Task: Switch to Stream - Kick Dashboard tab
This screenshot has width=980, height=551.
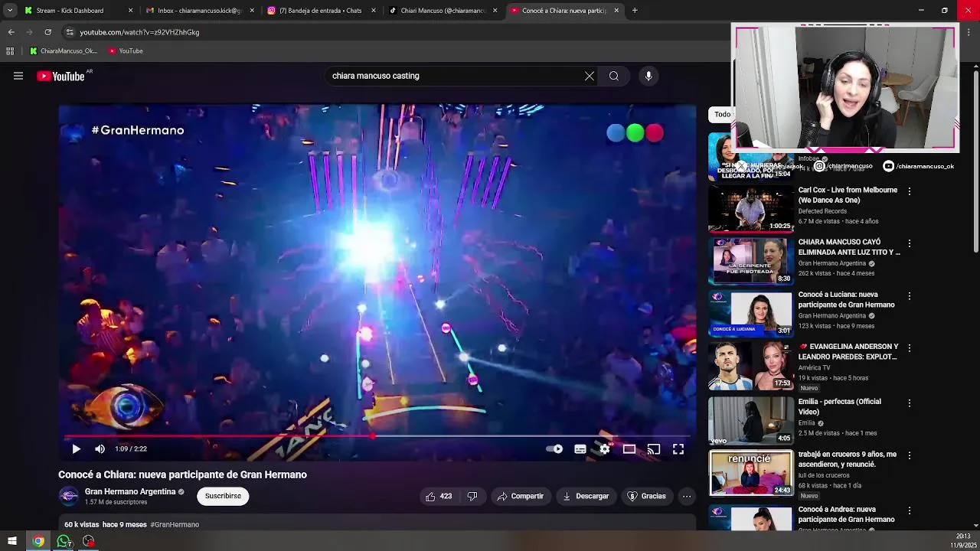Action: click(79, 11)
